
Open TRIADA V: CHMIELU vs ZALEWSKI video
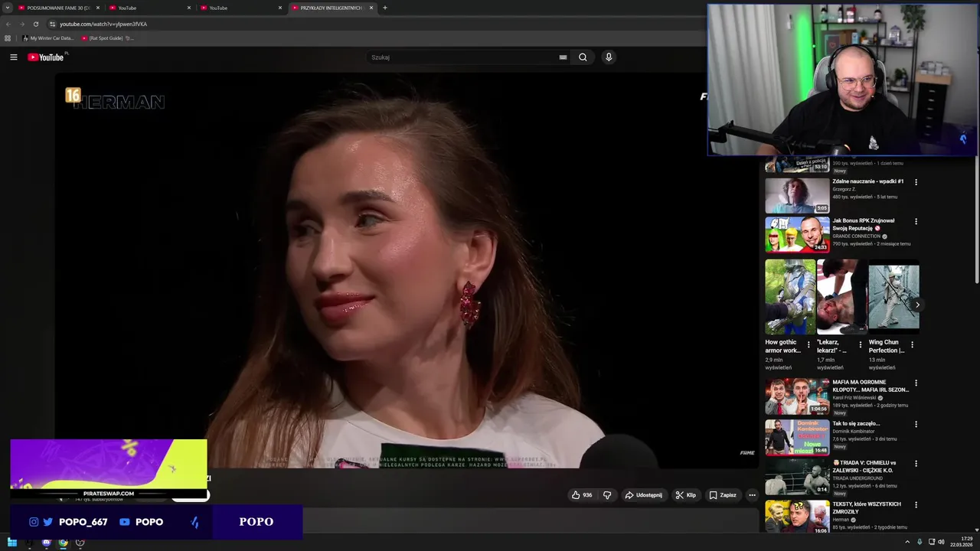pos(866,466)
